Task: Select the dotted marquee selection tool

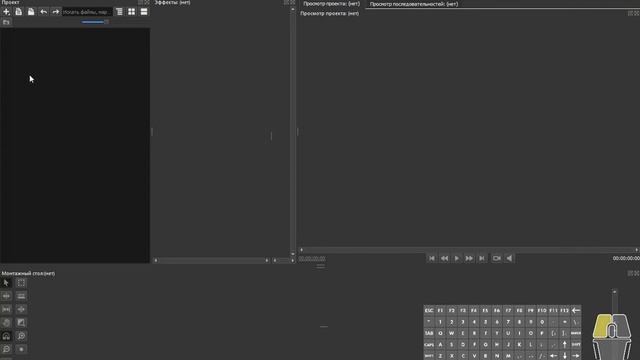Action: (21, 283)
